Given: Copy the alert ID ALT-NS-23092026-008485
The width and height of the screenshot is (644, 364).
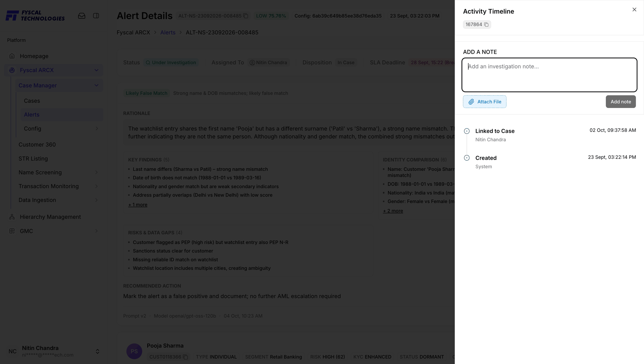Looking at the screenshot, I should pyautogui.click(x=246, y=16).
